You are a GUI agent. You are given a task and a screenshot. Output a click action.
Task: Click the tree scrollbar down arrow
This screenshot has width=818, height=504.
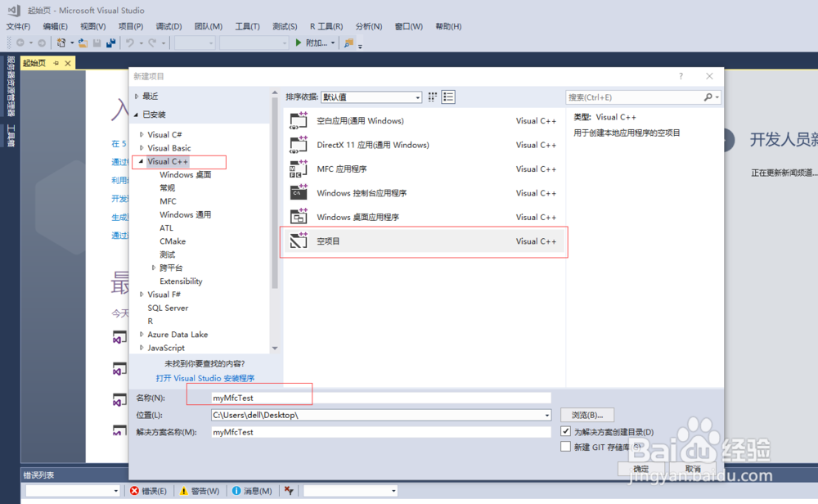tap(275, 348)
